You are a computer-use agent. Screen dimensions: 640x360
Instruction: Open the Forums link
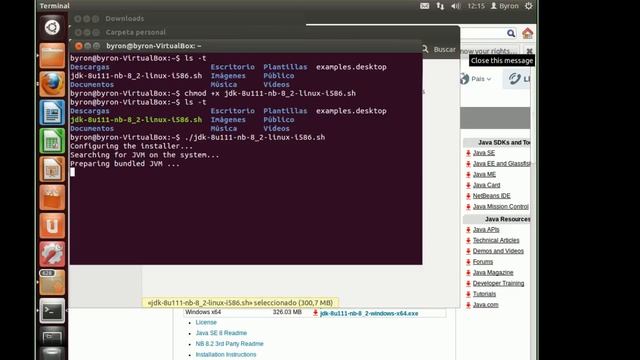pos(483,262)
